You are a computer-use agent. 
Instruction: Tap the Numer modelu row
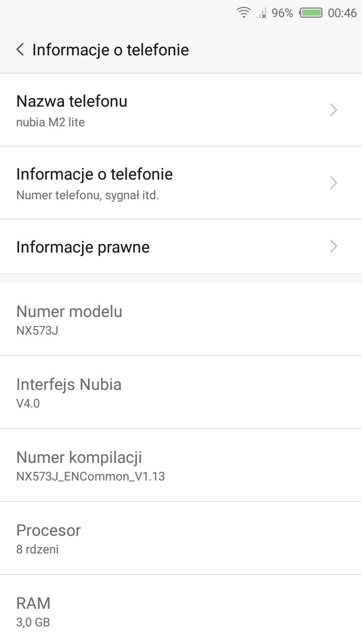pos(181,319)
